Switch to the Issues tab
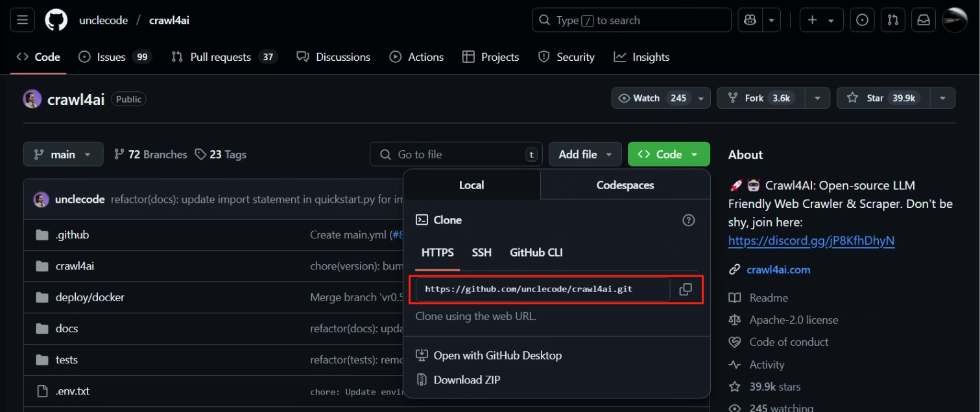This screenshot has height=412, width=980. [115, 57]
